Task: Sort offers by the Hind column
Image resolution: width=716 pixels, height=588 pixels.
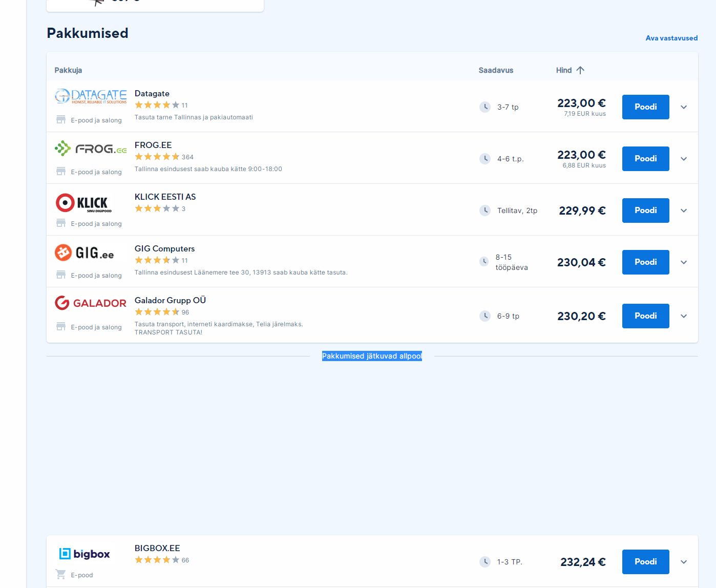Action: [x=564, y=70]
